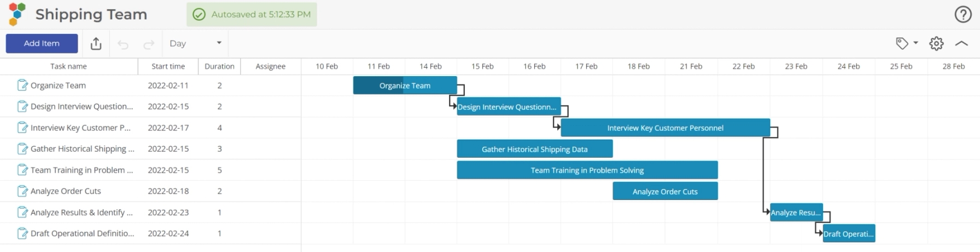Select the Interview Key Customer Personnel bar
The image size is (980, 252).
tap(665, 128)
